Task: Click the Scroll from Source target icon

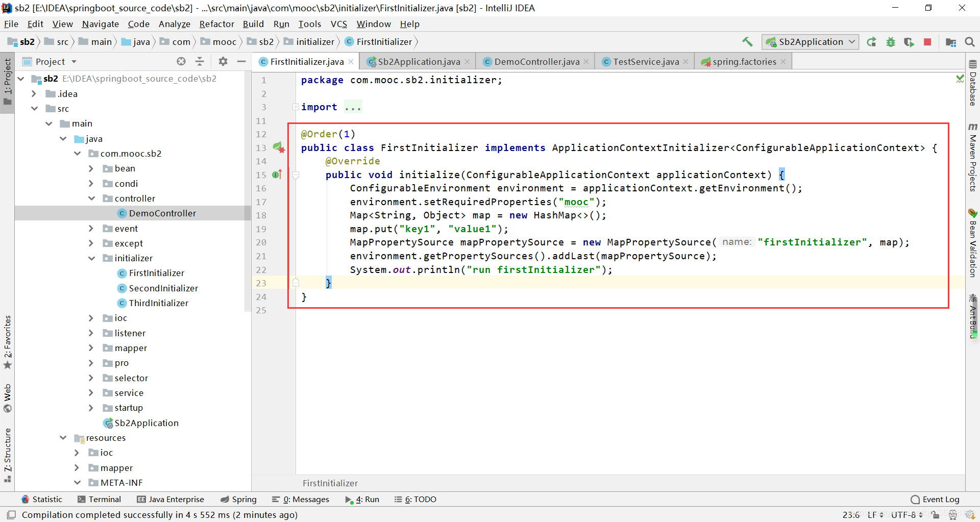Action: point(181,61)
